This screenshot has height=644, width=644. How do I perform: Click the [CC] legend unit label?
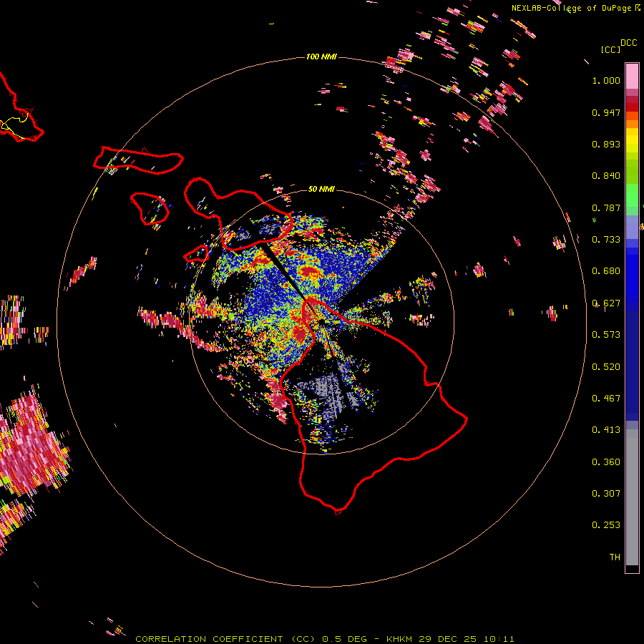point(610,49)
